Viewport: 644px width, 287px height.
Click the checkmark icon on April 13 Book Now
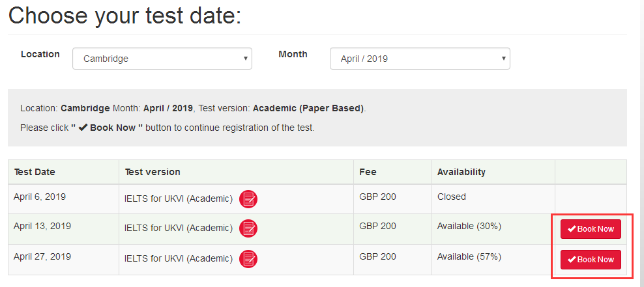[x=572, y=229]
